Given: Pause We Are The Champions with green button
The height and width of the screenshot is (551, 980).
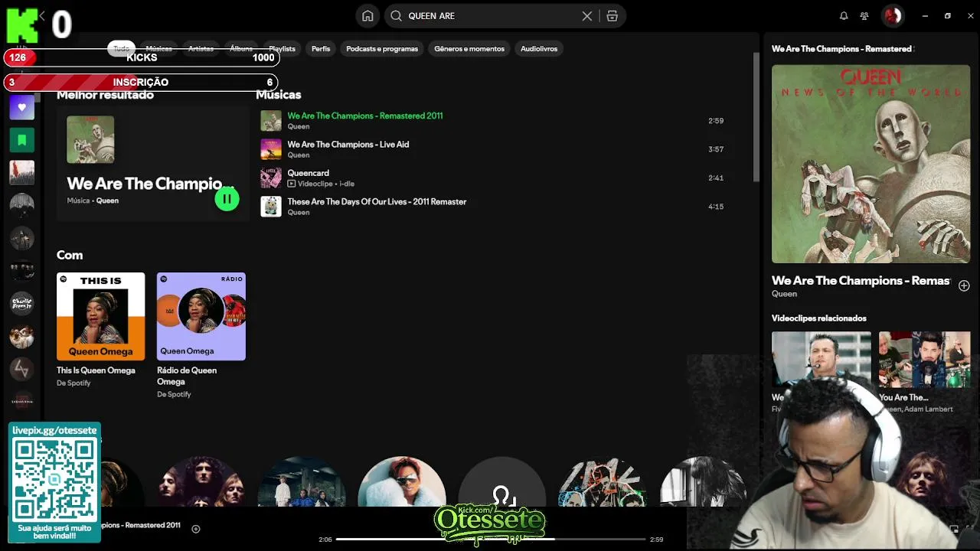Looking at the screenshot, I should pyautogui.click(x=227, y=199).
